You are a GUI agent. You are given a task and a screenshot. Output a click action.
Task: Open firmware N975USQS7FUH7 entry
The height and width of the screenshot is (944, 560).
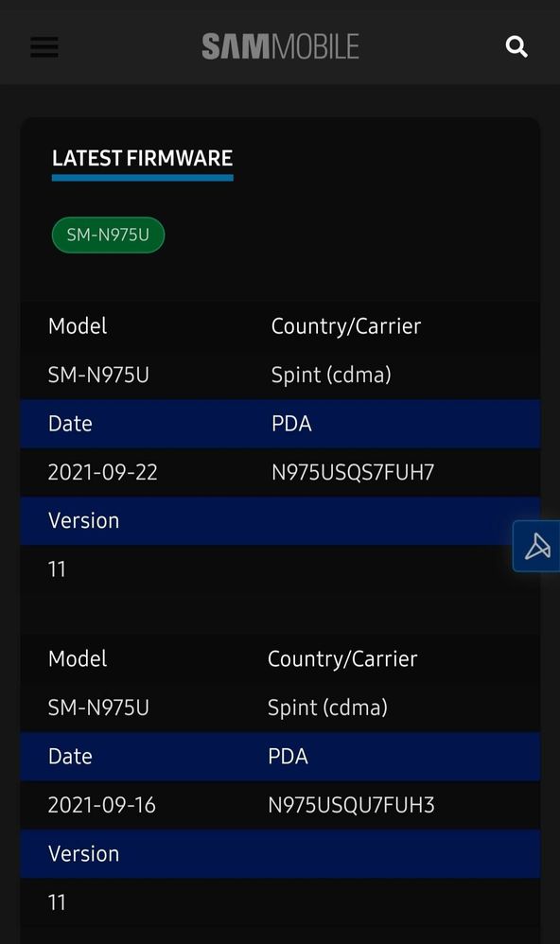click(352, 472)
